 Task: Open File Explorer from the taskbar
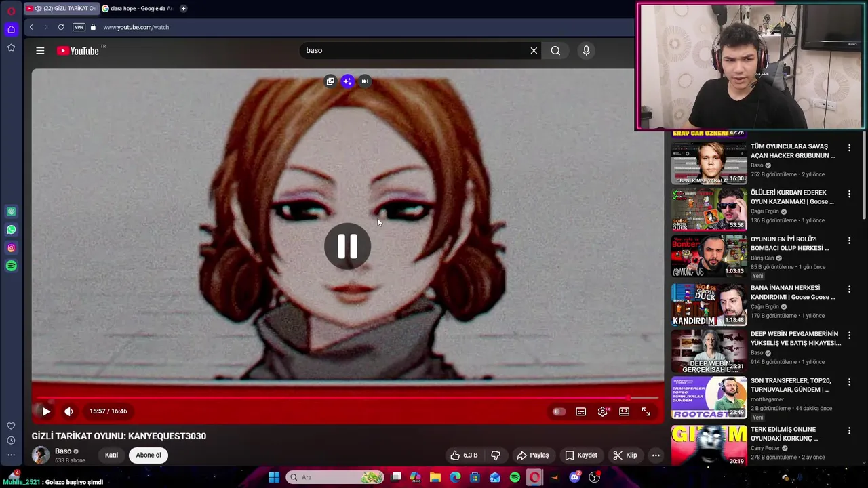(435, 477)
